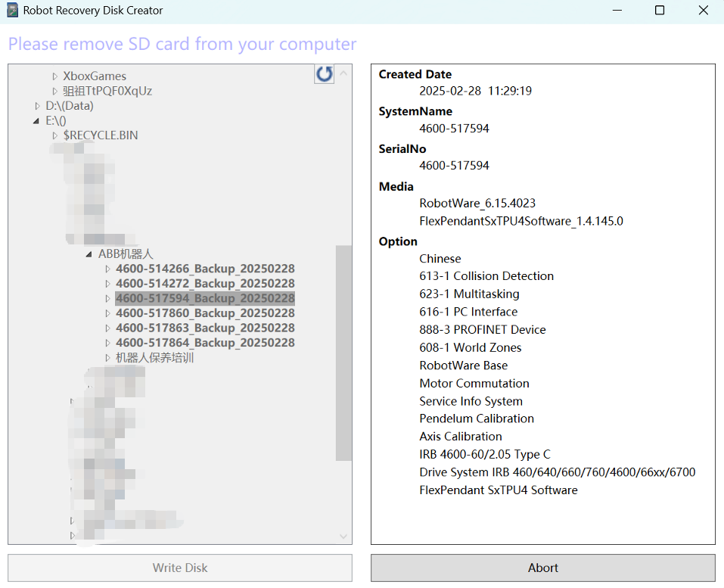Select the XboxGames folder
Screen dimensions: 724x588
pyautogui.click(x=95, y=76)
